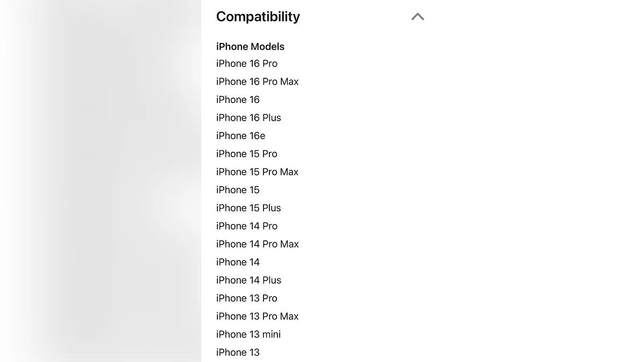Select the plain iPhone 13 entry at bottom
The height and width of the screenshot is (362, 644).
(x=238, y=352)
